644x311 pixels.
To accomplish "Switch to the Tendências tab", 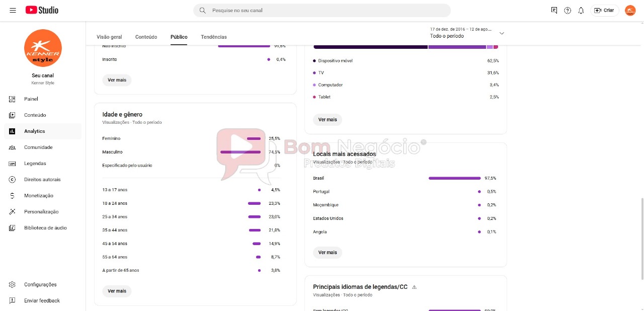I will (x=214, y=37).
